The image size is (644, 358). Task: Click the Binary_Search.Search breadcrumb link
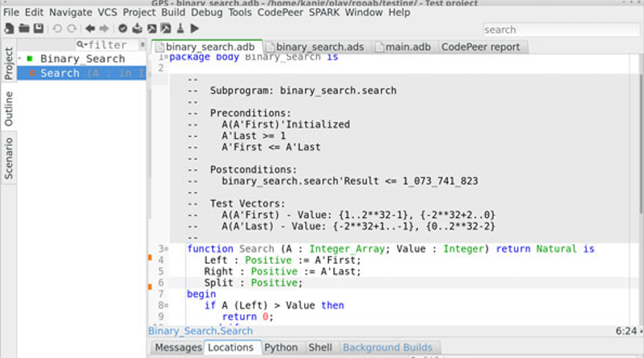[200, 331]
